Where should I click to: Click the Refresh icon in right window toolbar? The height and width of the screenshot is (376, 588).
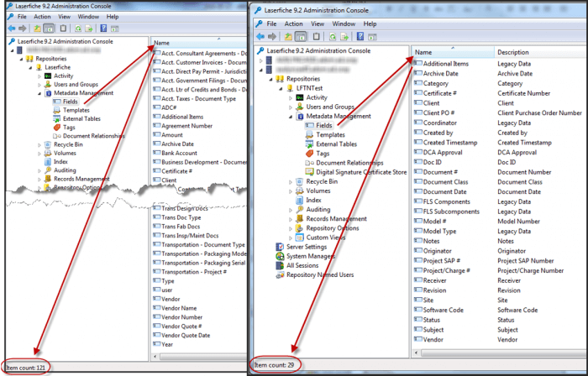click(333, 36)
